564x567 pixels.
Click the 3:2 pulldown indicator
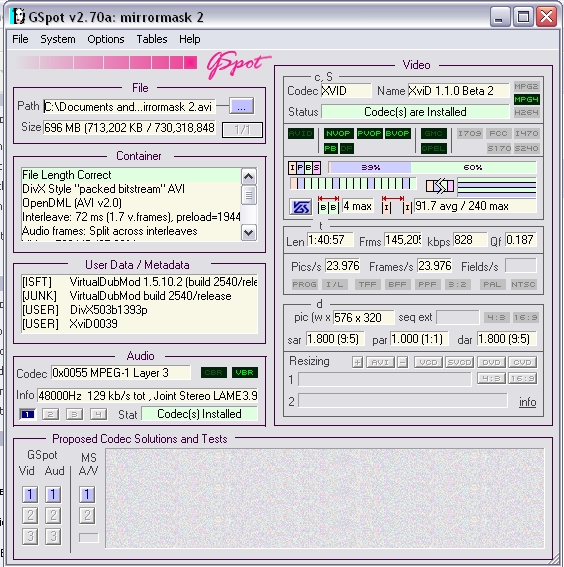point(457,284)
